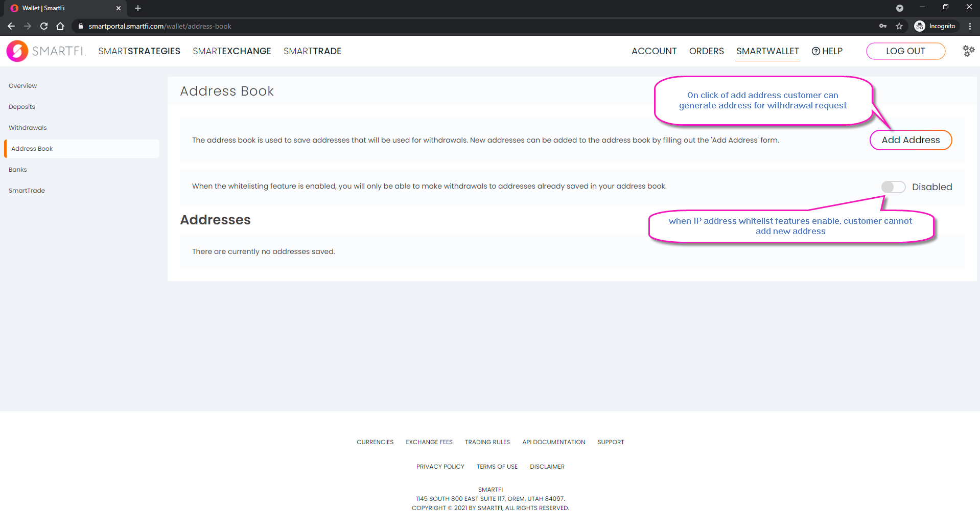Open PRIVACY POLICY footer link
Image resolution: width=980 pixels, height=530 pixels.
tap(440, 467)
